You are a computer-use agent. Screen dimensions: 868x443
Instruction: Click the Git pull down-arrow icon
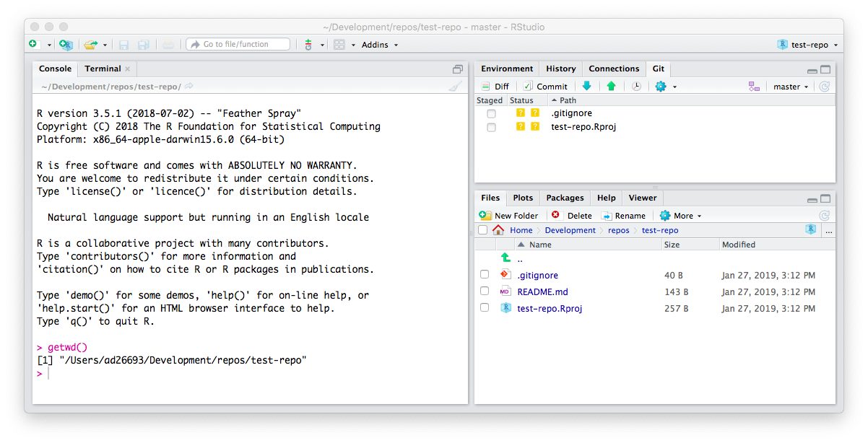coord(586,86)
